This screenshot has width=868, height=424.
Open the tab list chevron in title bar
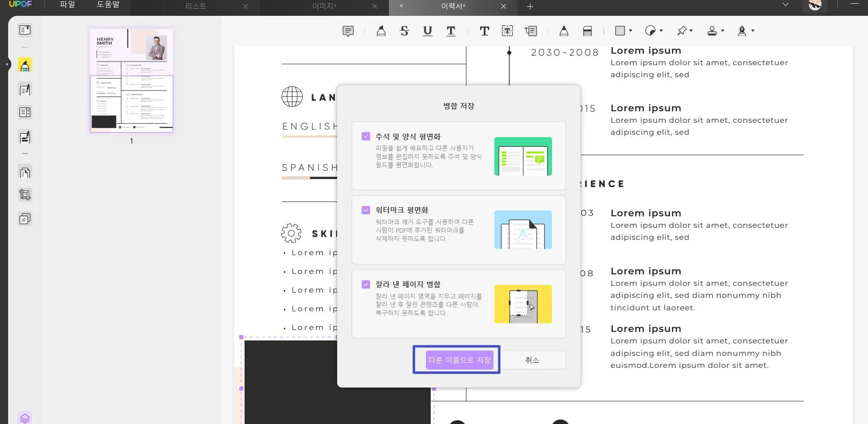[785, 5]
